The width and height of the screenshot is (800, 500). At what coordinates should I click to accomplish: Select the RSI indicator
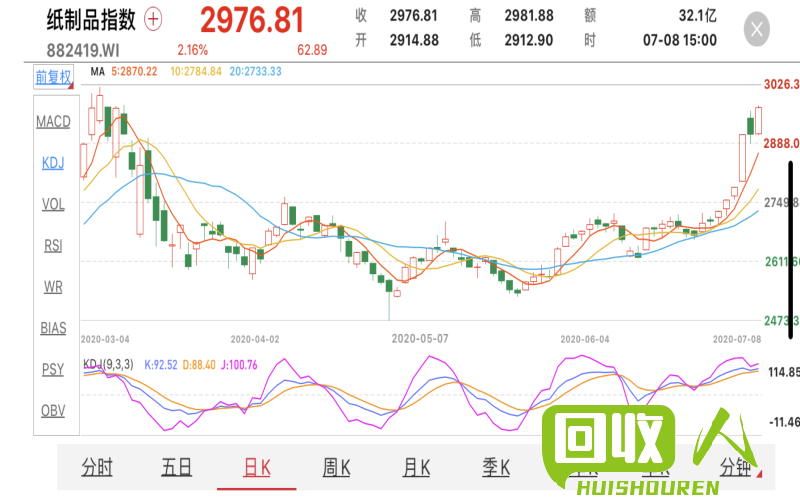pos(53,245)
